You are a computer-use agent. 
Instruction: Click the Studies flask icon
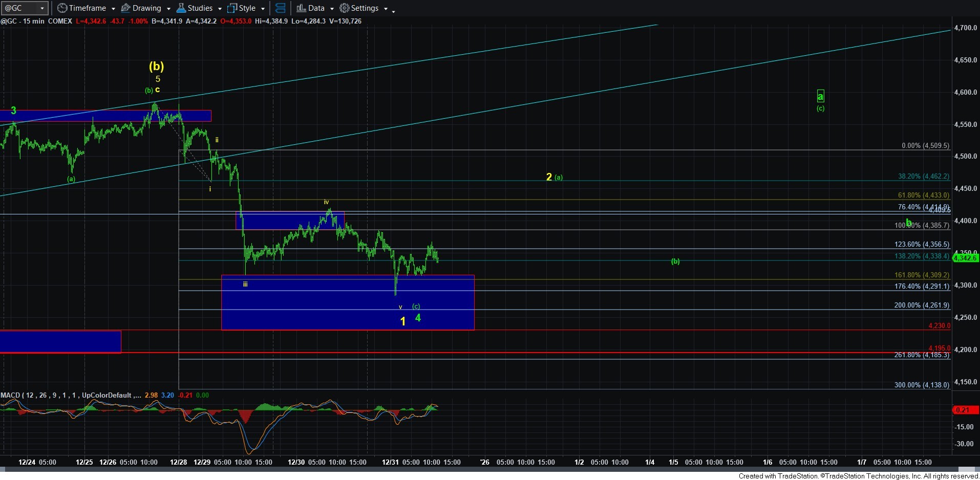coord(181,8)
